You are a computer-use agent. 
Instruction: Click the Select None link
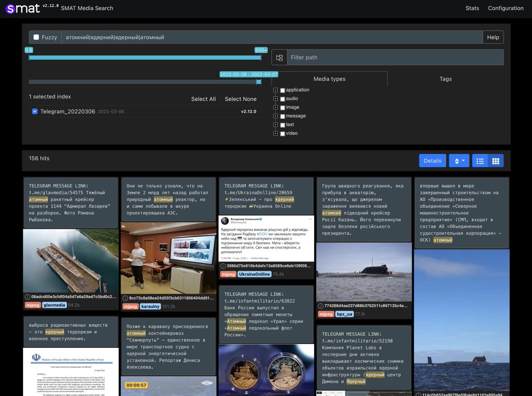click(x=241, y=99)
